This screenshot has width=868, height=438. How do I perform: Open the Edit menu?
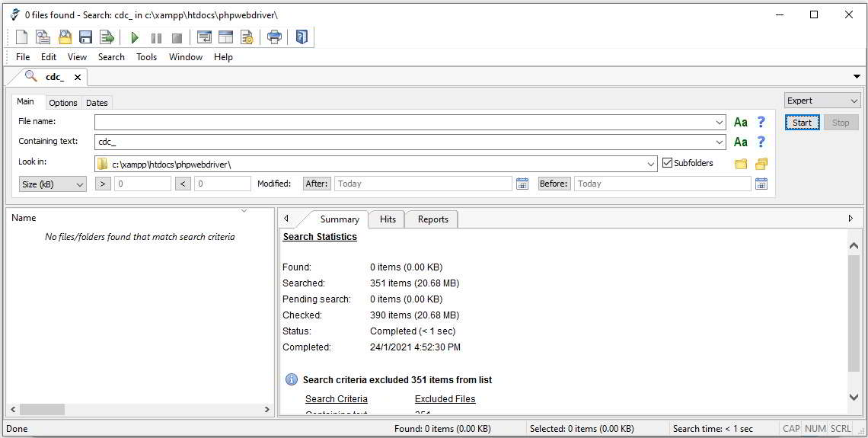(x=49, y=57)
